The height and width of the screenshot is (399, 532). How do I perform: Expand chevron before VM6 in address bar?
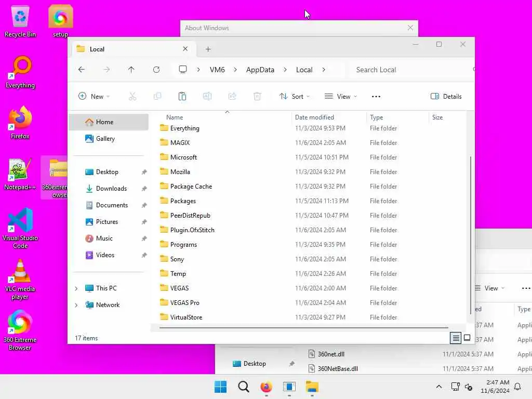pos(198,70)
